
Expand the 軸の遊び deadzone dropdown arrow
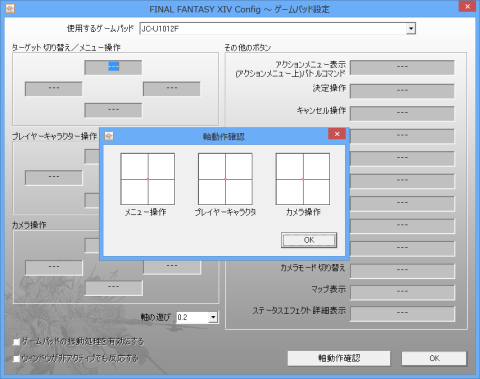pos(213,317)
